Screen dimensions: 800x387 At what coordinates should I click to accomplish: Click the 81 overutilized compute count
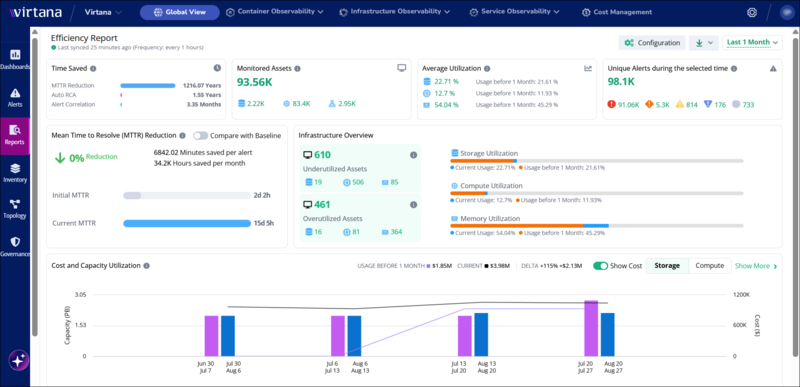coord(356,232)
